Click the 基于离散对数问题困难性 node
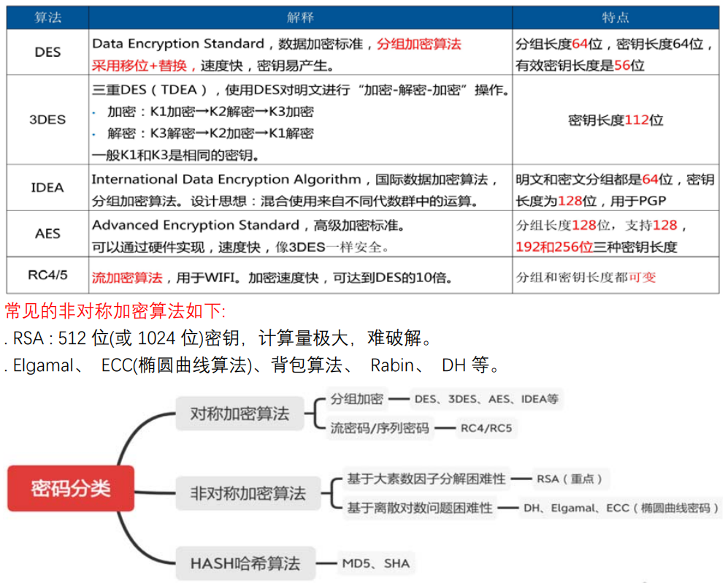Screen dimensions: 728x583 (x=420, y=508)
